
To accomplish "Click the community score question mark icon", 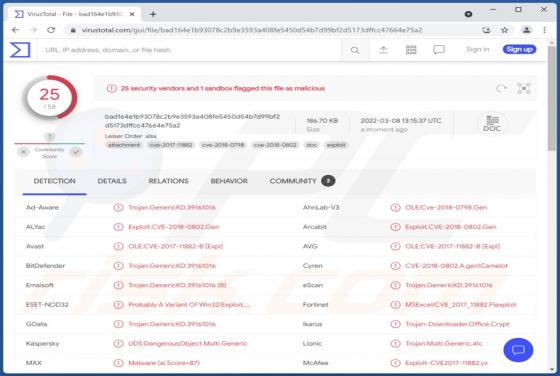I will pos(50,136).
